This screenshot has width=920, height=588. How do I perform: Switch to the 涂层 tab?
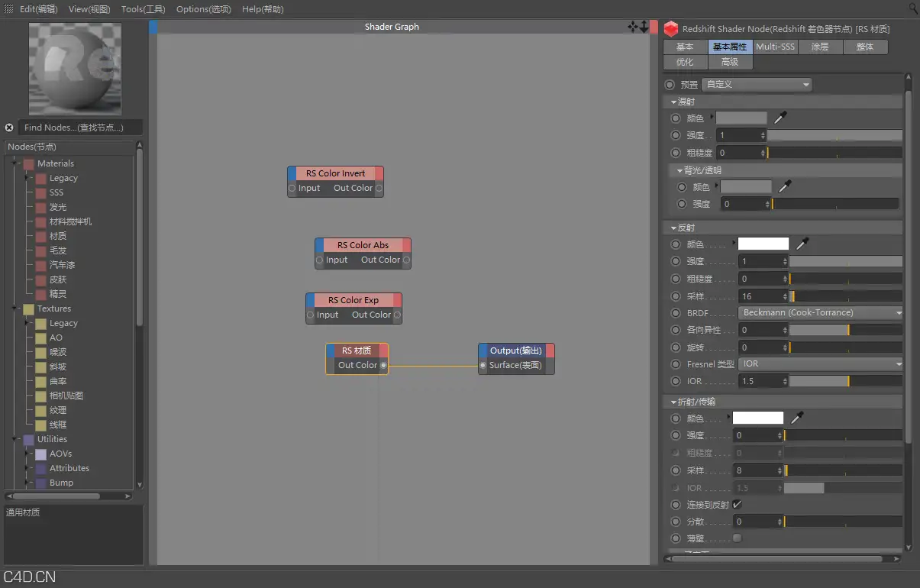pos(820,47)
